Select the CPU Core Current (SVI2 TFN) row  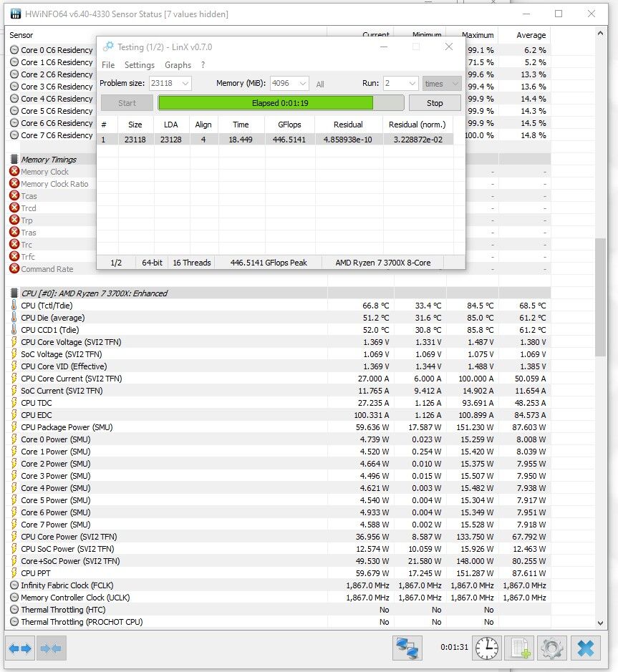tap(279, 379)
